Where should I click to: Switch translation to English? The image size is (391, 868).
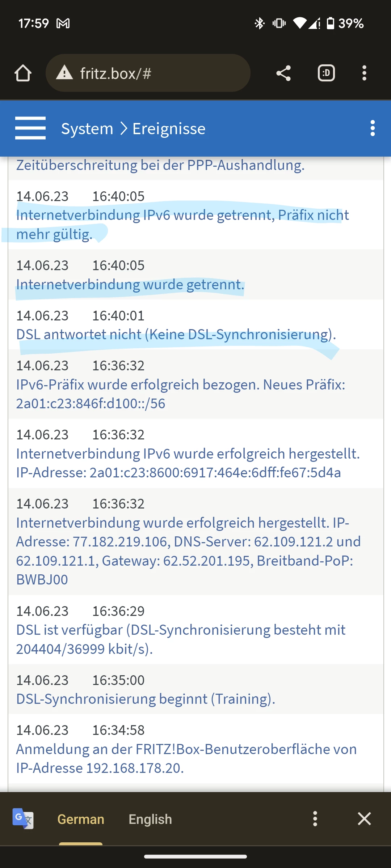150,819
